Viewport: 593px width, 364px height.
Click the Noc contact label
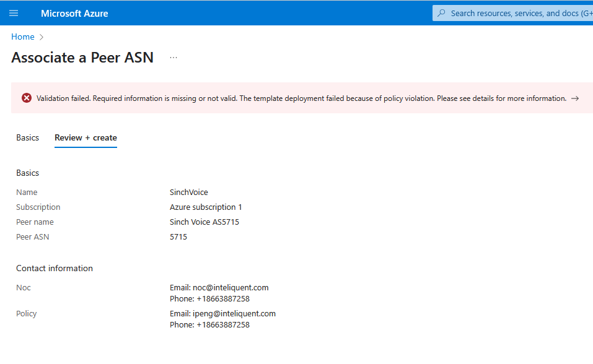click(x=24, y=288)
